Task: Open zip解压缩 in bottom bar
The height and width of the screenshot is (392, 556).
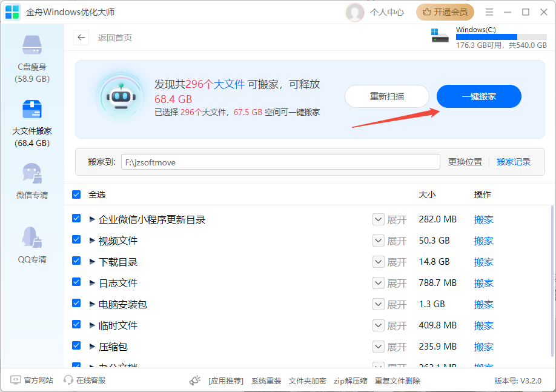Action: point(350,381)
